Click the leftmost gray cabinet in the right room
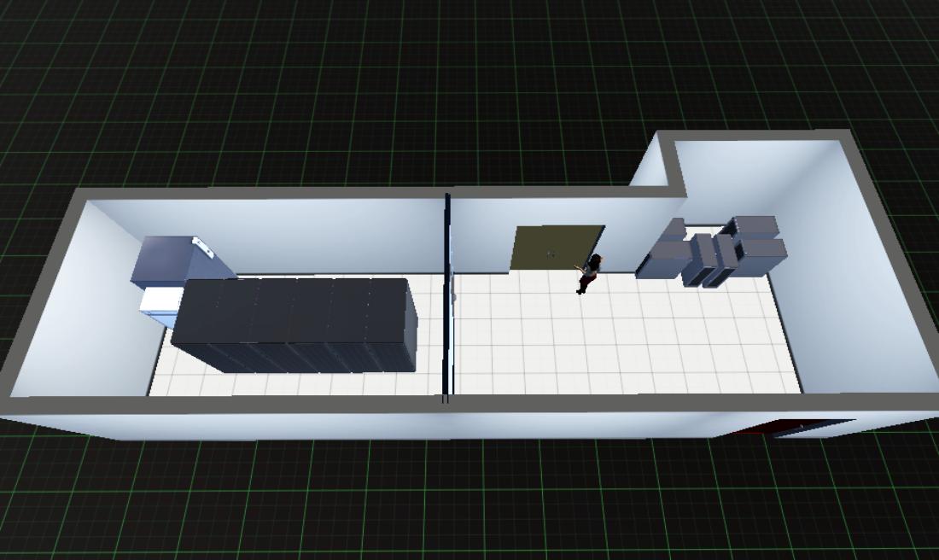Screen dimensions: 939x560 (662, 258)
